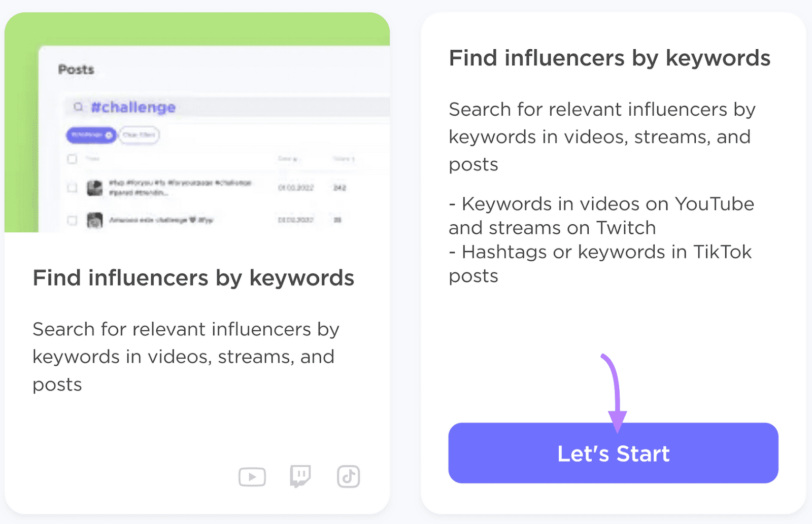Click the magnifying glass search icon

(x=79, y=107)
